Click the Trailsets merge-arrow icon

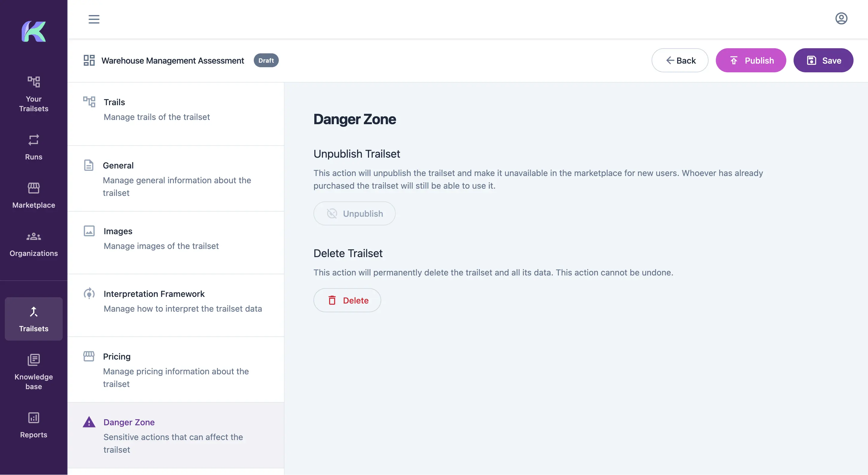[34, 312]
